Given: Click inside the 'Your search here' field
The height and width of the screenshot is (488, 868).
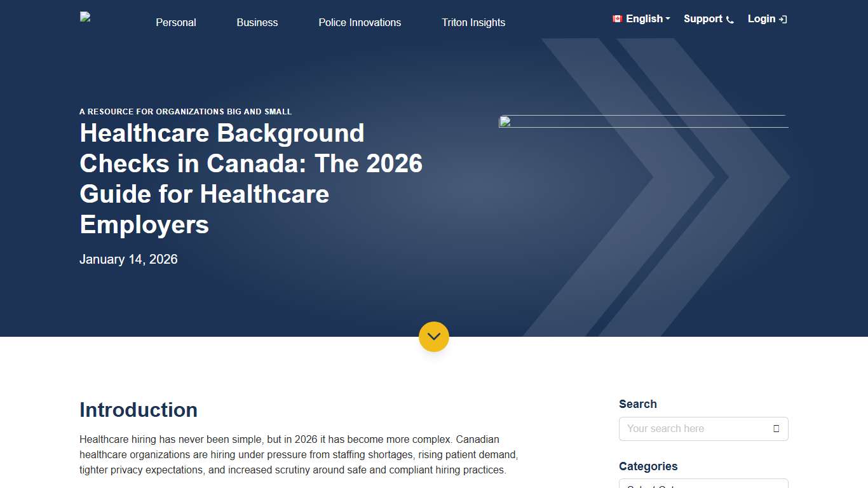Looking at the screenshot, I should click(686, 429).
